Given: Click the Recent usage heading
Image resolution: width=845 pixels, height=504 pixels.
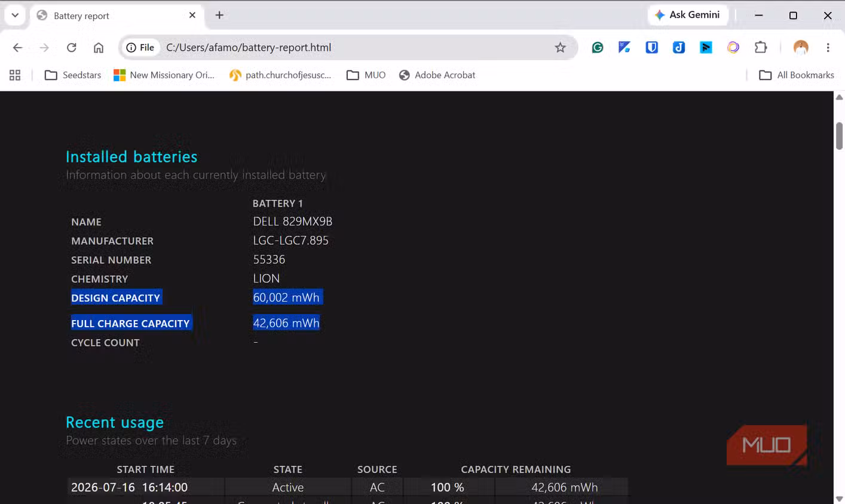Looking at the screenshot, I should coord(115,423).
